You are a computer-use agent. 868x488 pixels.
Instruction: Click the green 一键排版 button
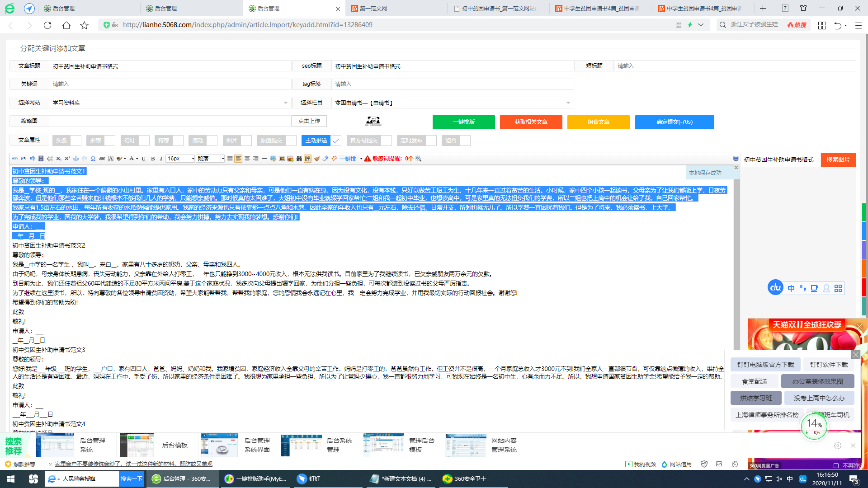(463, 122)
